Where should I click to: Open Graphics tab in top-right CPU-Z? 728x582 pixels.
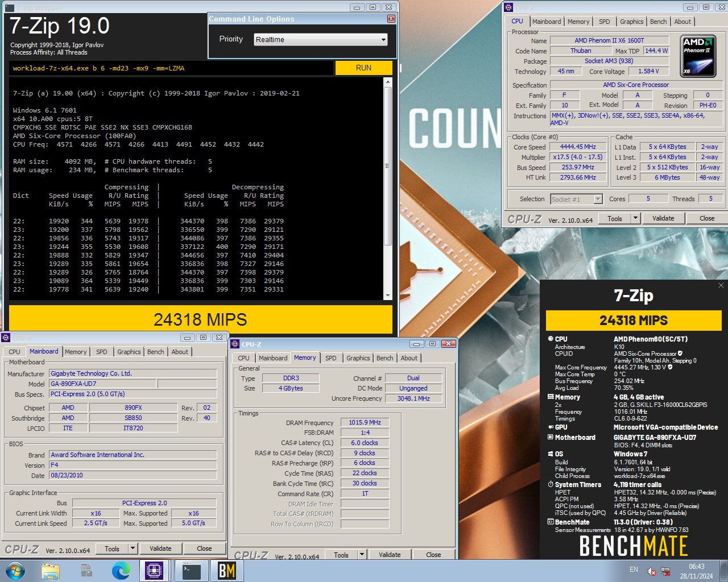pyautogui.click(x=631, y=22)
